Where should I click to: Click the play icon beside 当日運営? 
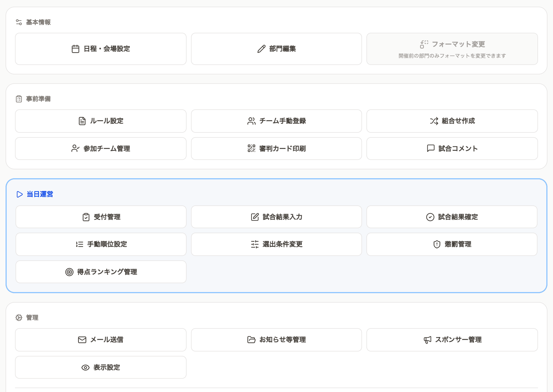pyautogui.click(x=20, y=194)
